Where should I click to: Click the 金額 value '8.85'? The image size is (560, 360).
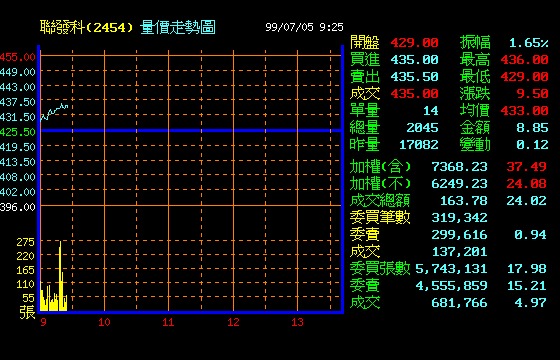point(532,128)
